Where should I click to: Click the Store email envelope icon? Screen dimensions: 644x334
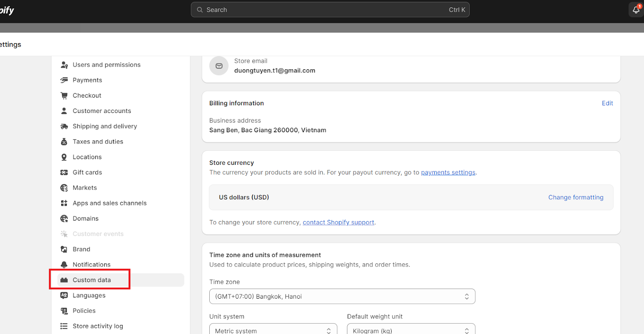click(x=219, y=66)
